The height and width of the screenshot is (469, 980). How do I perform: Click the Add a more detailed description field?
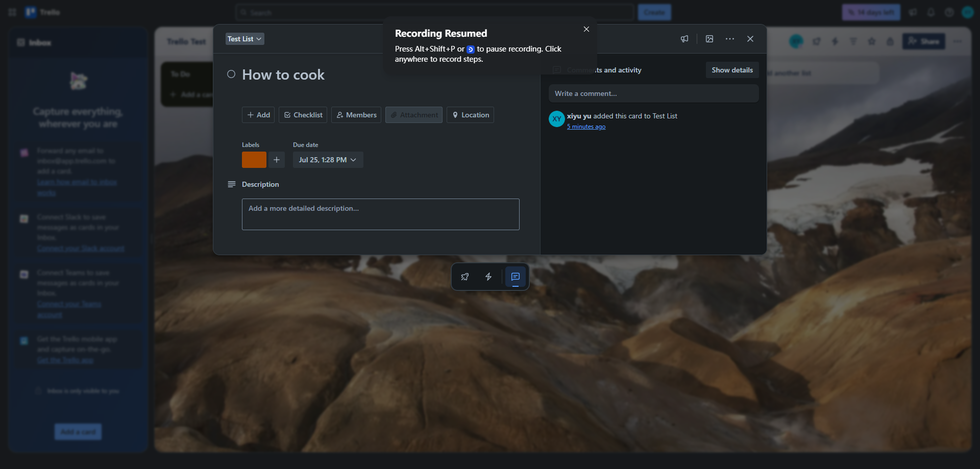pyautogui.click(x=381, y=214)
